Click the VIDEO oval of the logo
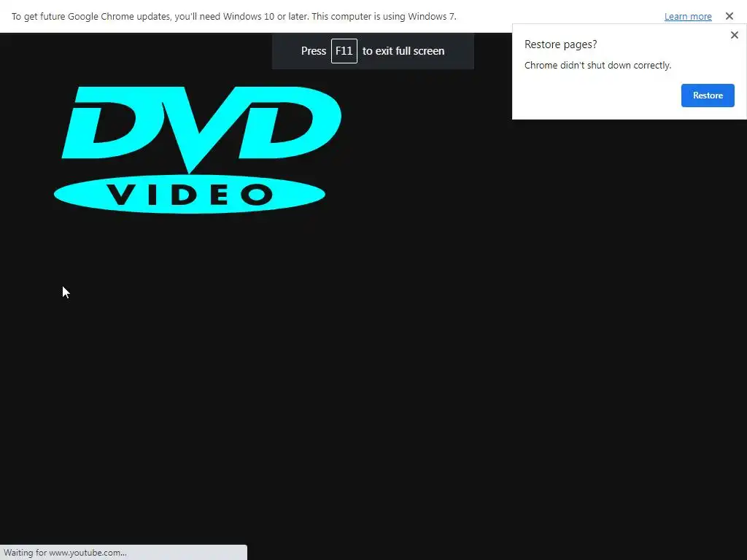747x560 pixels. [189, 194]
